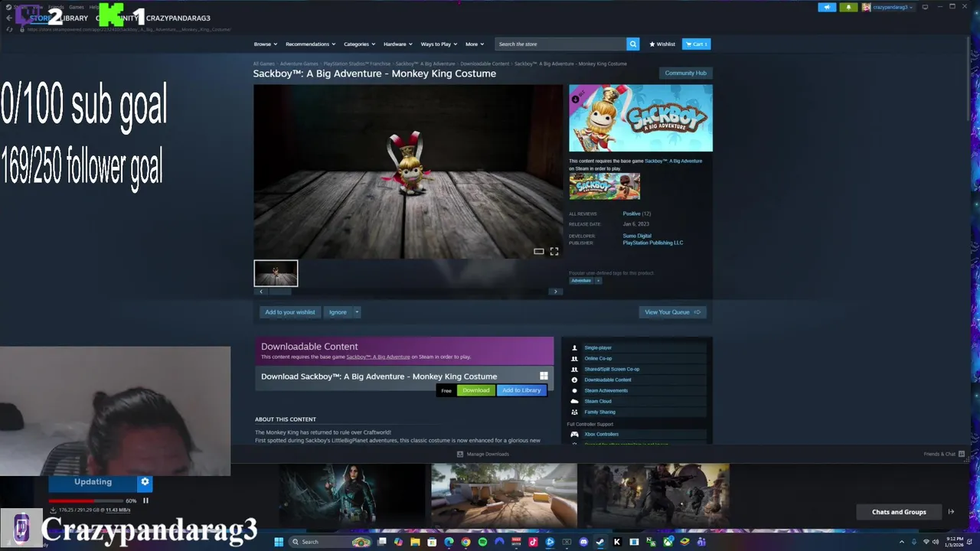Open download settings gear icon

[145, 482]
